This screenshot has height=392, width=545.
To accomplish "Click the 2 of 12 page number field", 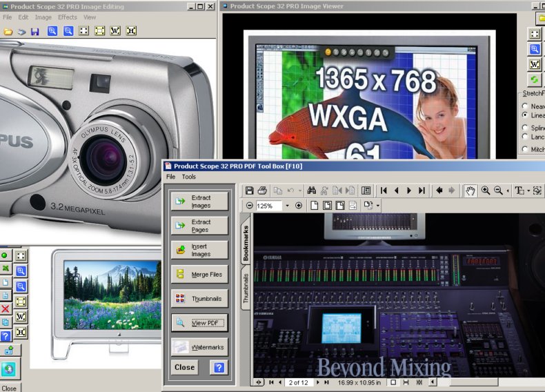I will pos(299,382).
